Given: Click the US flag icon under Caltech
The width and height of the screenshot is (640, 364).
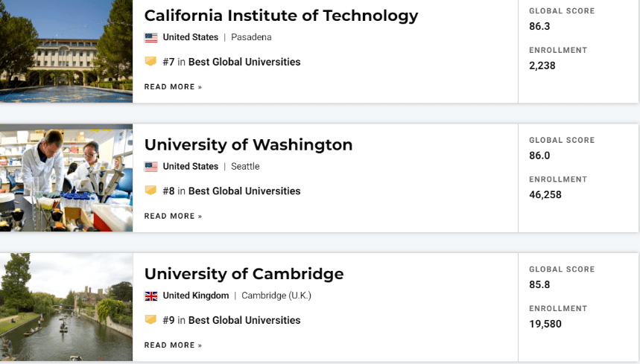Looking at the screenshot, I should (x=151, y=37).
